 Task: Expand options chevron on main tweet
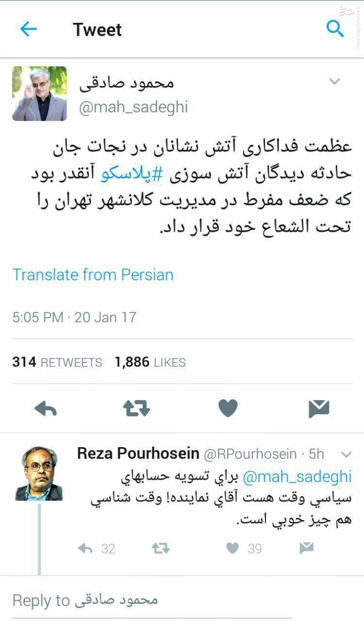pyautogui.click(x=335, y=82)
